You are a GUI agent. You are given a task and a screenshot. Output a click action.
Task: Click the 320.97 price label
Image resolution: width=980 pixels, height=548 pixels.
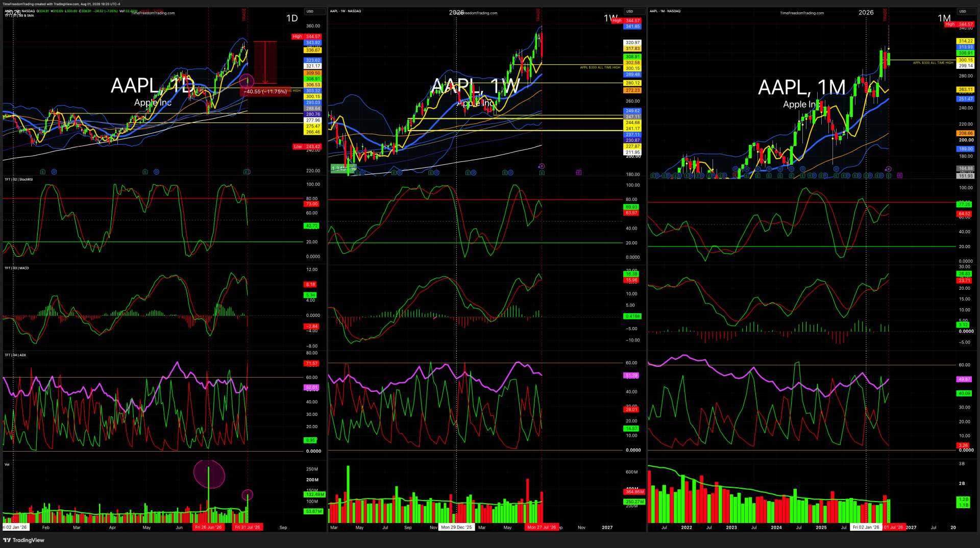pos(632,43)
